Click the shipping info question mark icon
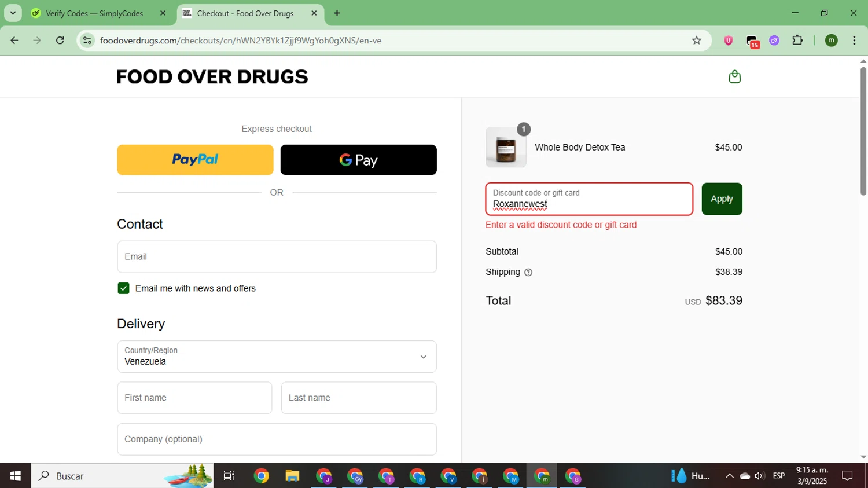The width and height of the screenshot is (868, 488). (x=528, y=273)
